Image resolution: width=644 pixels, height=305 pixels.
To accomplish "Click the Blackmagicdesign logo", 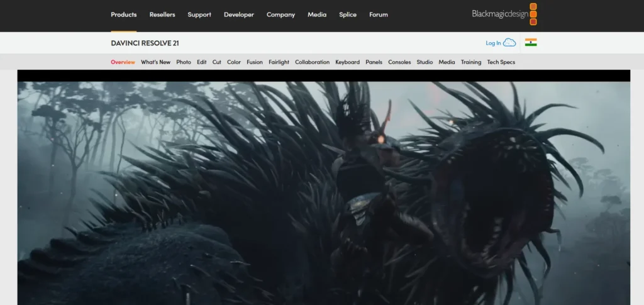I will tap(504, 14).
